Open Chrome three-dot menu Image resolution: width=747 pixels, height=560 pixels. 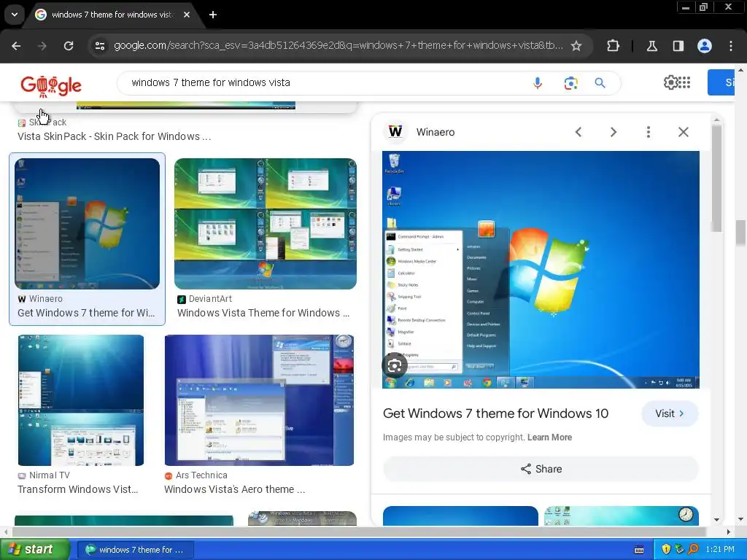pyautogui.click(x=731, y=46)
